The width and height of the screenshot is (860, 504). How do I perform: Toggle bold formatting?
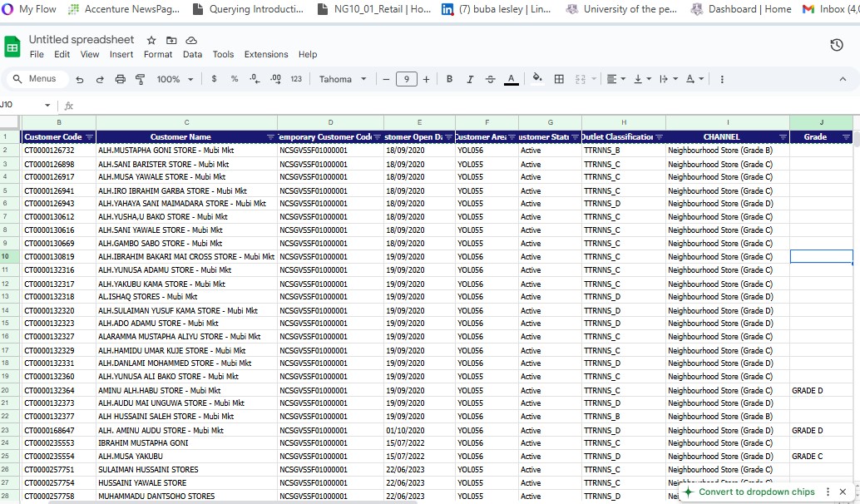click(449, 79)
